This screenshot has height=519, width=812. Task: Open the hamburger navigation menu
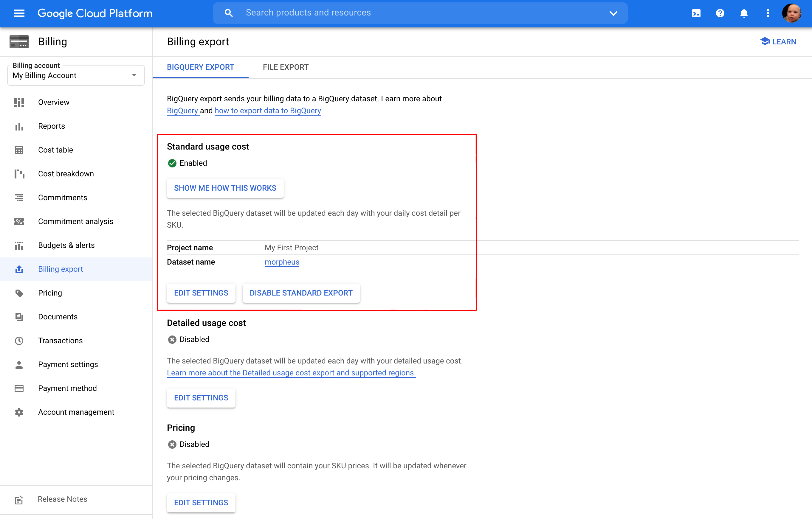coord(19,13)
